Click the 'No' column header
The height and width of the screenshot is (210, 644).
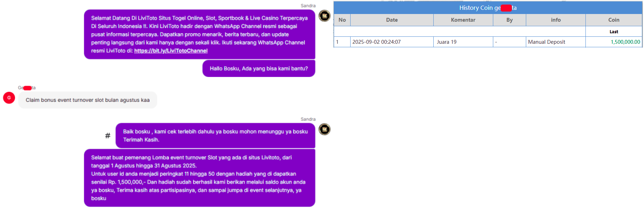click(342, 20)
